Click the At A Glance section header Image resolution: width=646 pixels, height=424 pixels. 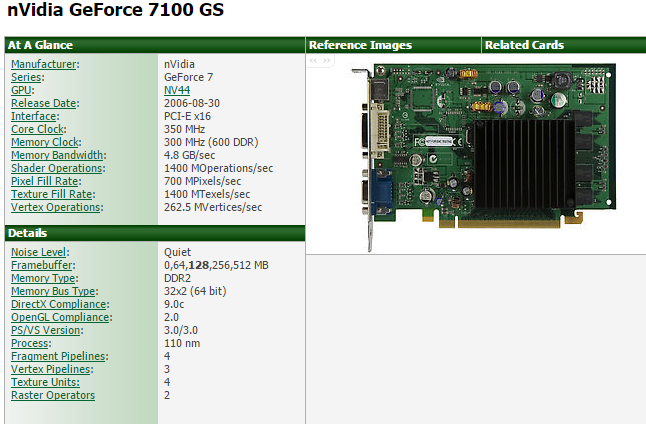(155, 45)
